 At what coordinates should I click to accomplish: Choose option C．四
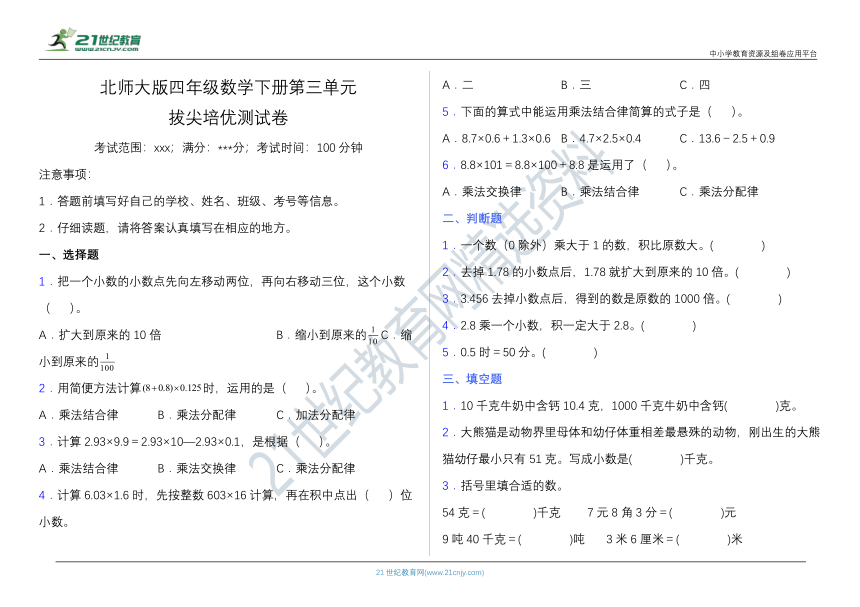pos(694,85)
